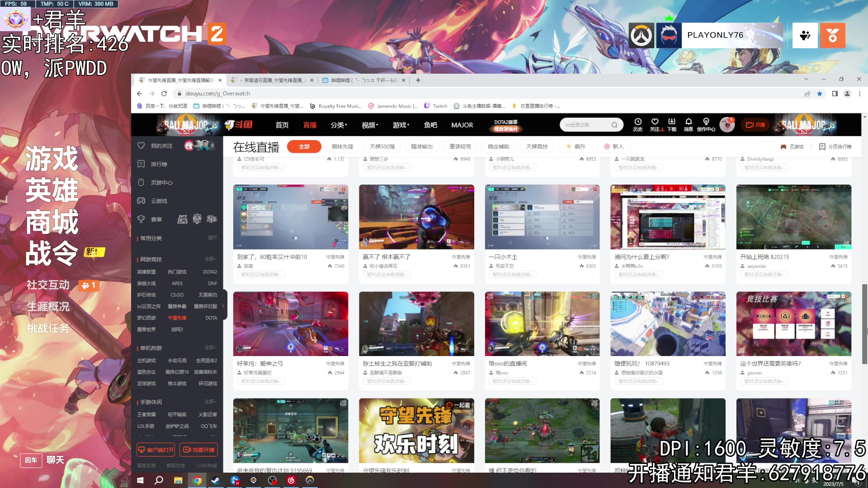Click the search magnifier icon in Douyu search box
This screenshot has width=868, height=488.
coord(614,125)
